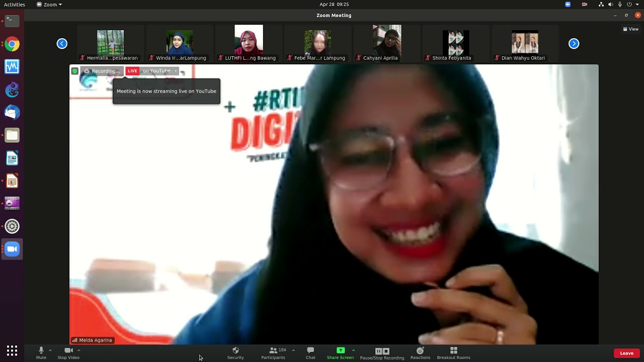Screen dimensions: 644x362
Task: Leave the meeting
Action: 626,353
